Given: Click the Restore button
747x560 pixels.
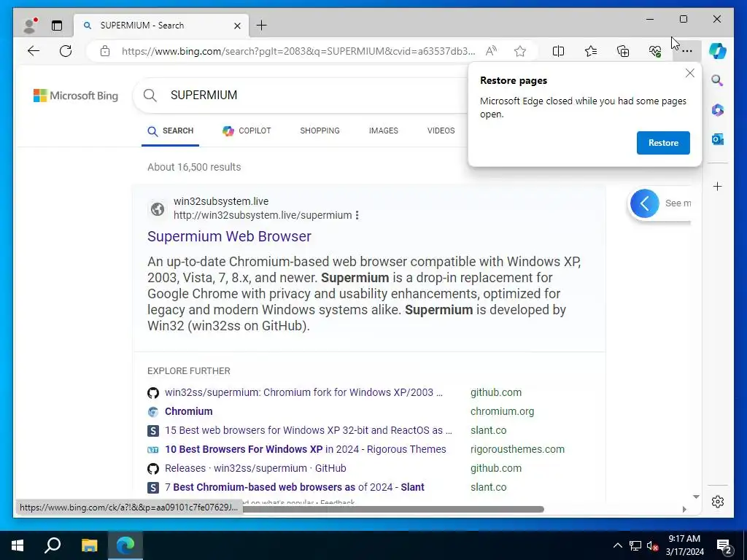Looking at the screenshot, I should click(663, 143).
